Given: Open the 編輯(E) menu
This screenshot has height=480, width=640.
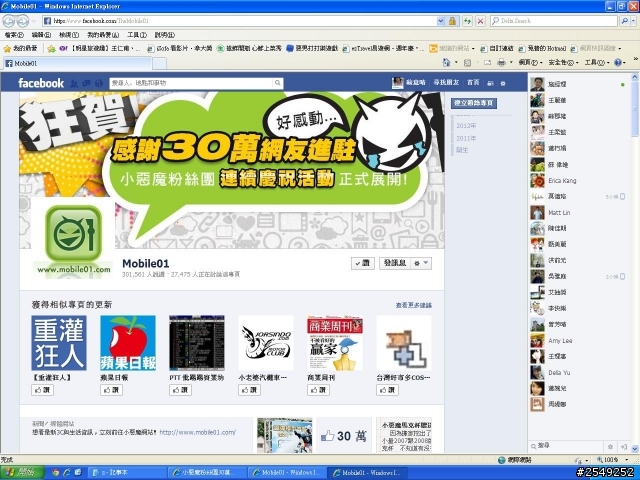Looking at the screenshot, I should [x=41, y=35].
